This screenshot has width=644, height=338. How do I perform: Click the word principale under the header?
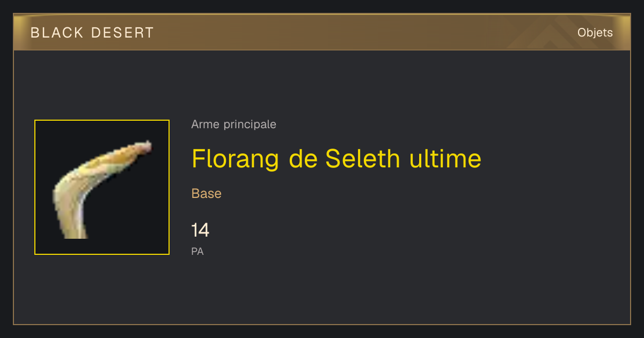coord(250,124)
